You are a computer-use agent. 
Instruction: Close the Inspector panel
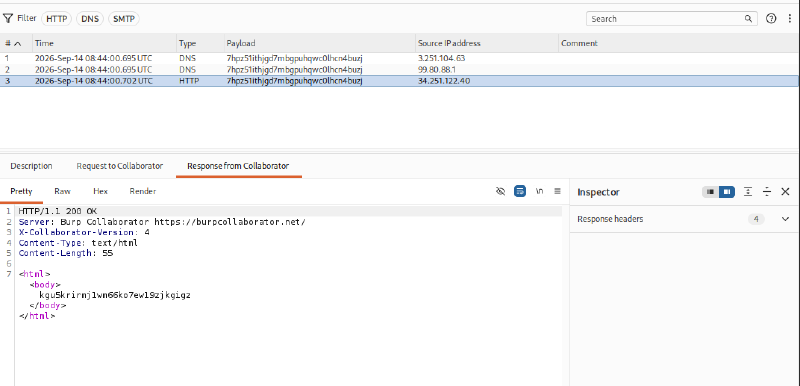tap(785, 192)
